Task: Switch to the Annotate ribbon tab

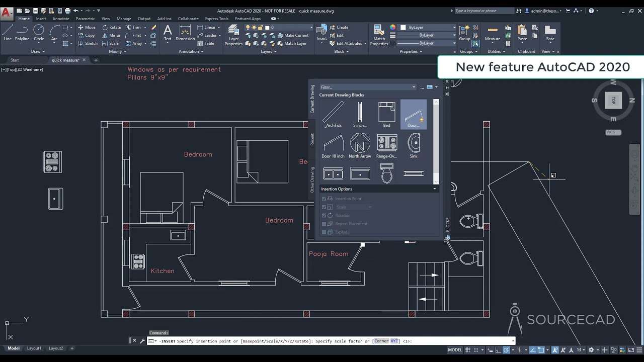Action: pyautogui.click(x=61, y=19)
